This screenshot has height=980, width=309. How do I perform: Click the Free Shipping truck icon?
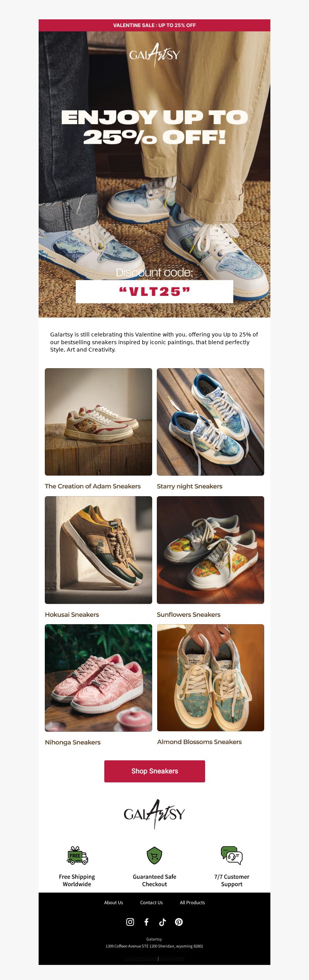77,855
